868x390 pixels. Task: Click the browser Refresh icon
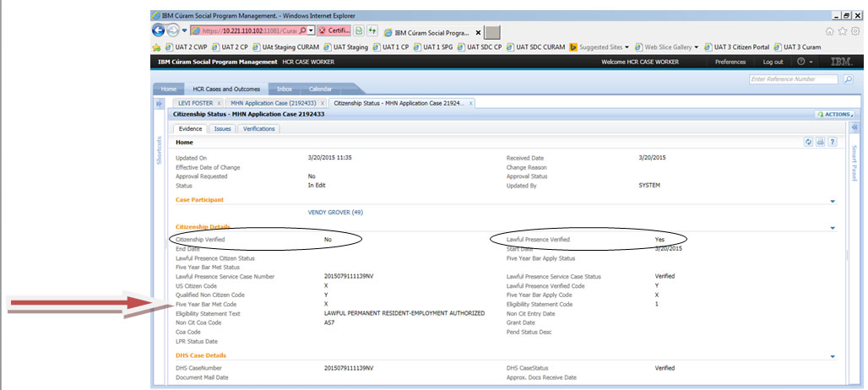[372, 31]
